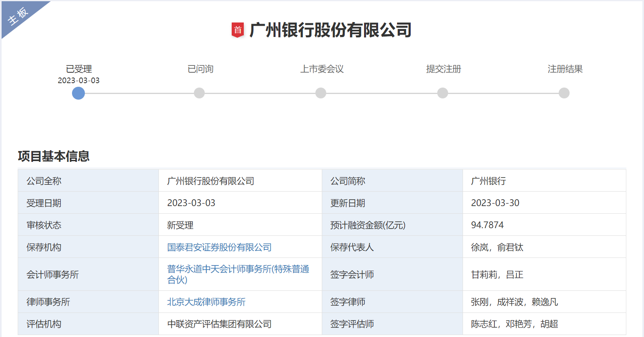Click the 签字会计师 names 甘莉莉，吕正
Screen dimensions: 644x337
coord(497,275)
